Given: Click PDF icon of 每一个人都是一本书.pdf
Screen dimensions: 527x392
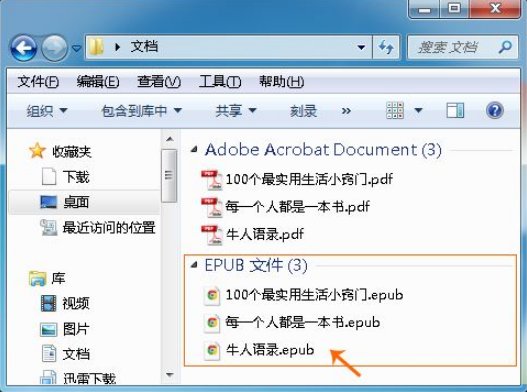Looking at the screenshot, I should (x=211, y=207).
